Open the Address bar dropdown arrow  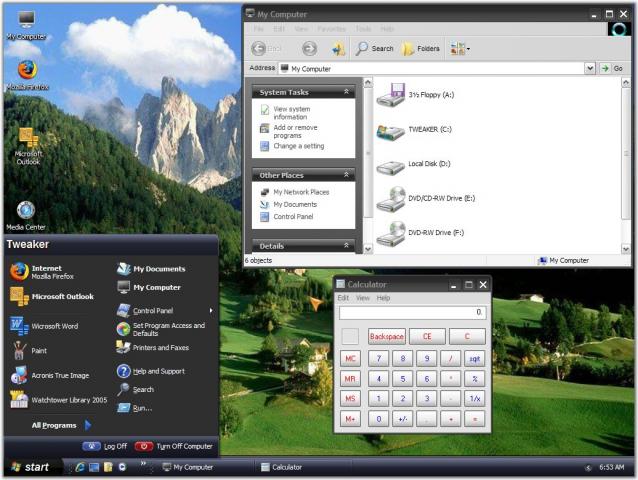pos(590,68)
